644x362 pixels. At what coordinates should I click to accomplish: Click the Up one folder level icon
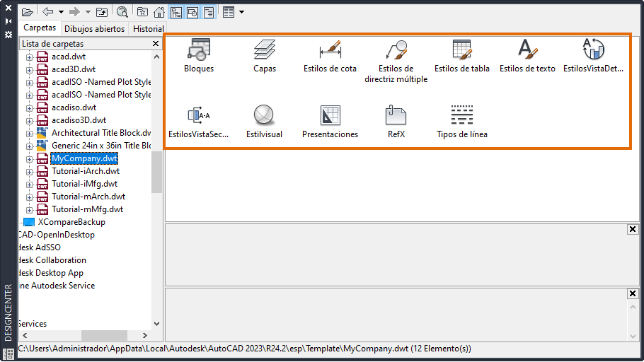pos(102,12)
